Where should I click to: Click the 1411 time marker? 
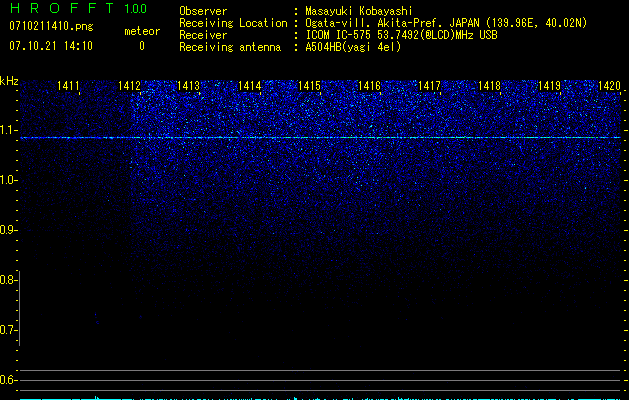tap(68, 86)
